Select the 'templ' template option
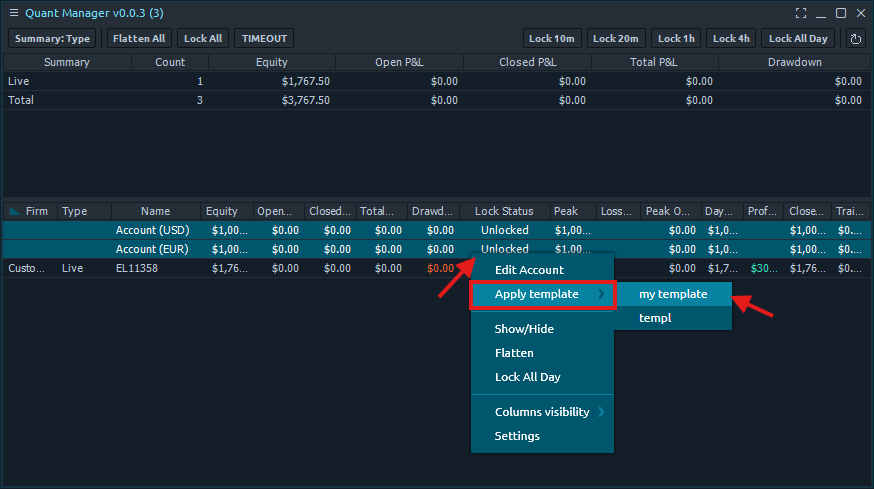This screenshot has height=489, width=874. [x=655, y=318]
